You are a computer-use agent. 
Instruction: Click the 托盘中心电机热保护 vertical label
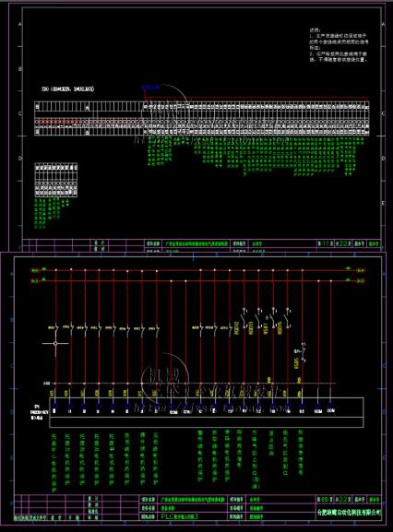pyautogui.click(x=54, y=463)
